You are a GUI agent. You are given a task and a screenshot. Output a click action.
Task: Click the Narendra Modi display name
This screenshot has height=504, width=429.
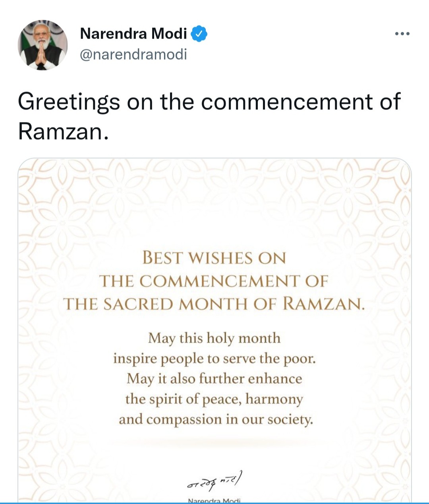coord(133,34)
